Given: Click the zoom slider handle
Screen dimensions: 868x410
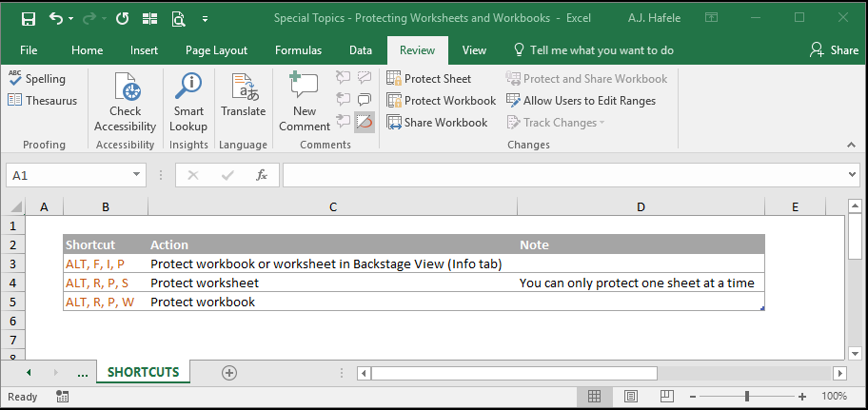Looking at the screenshot, I should (747, 396).
